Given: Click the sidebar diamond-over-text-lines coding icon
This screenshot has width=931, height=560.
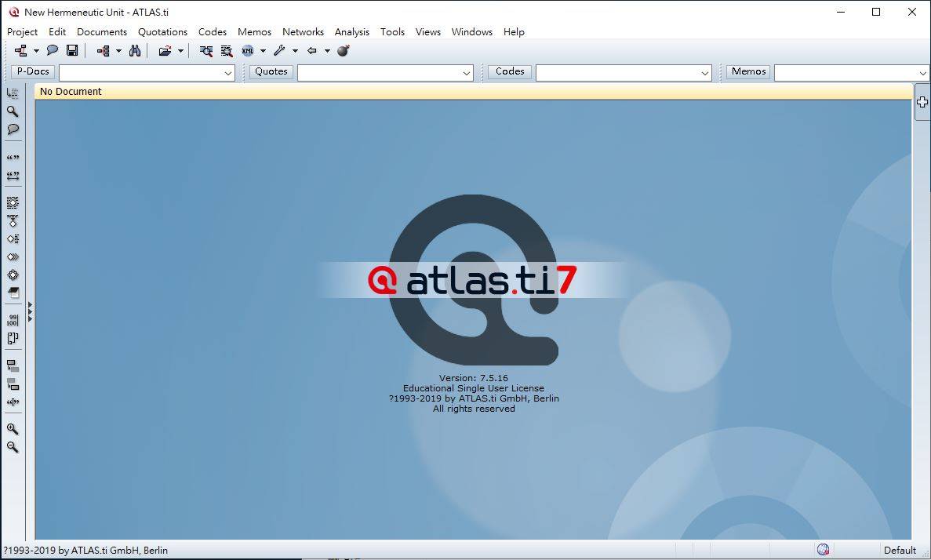Looking at the screenshot, I should click(13, 203).
